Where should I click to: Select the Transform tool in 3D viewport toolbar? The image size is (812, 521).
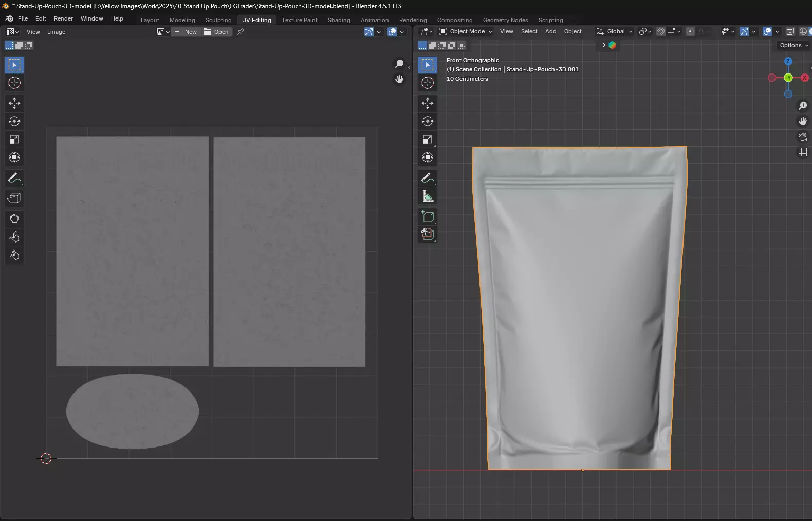tap(428, 157)
